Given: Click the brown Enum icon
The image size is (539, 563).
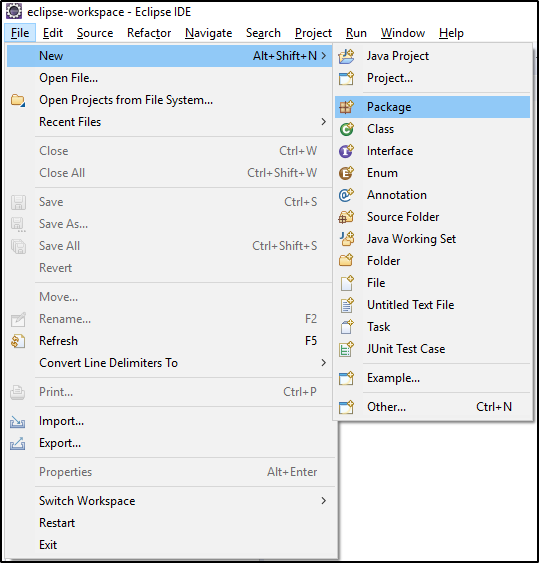Looking at the screenshot, I should 347,173.
